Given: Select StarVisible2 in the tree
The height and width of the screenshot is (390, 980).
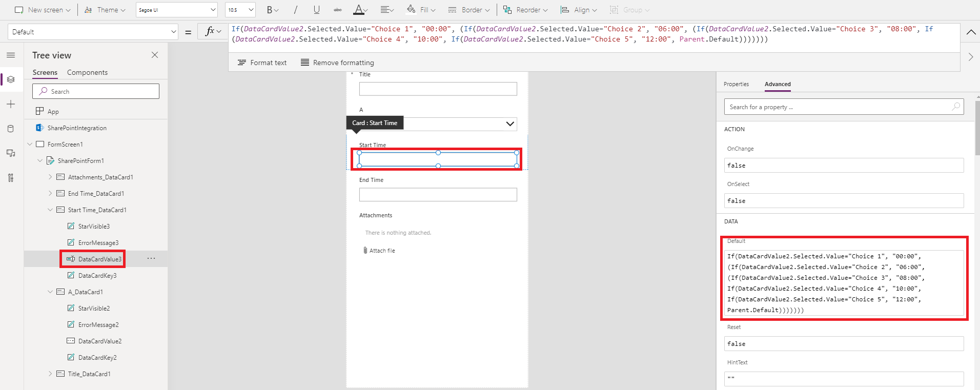Looking at the screenshot, I should pyautogui.click(x=89, y=309).
